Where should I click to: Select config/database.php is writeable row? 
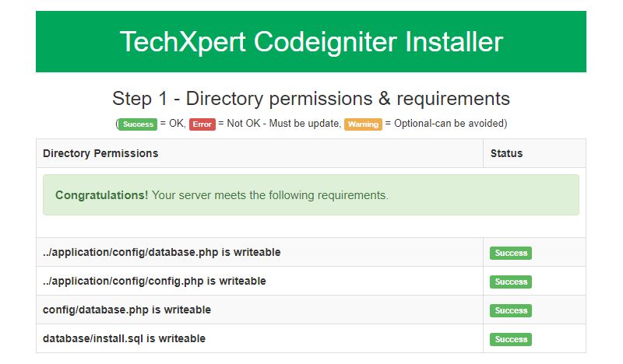click(x=127, y=310)
